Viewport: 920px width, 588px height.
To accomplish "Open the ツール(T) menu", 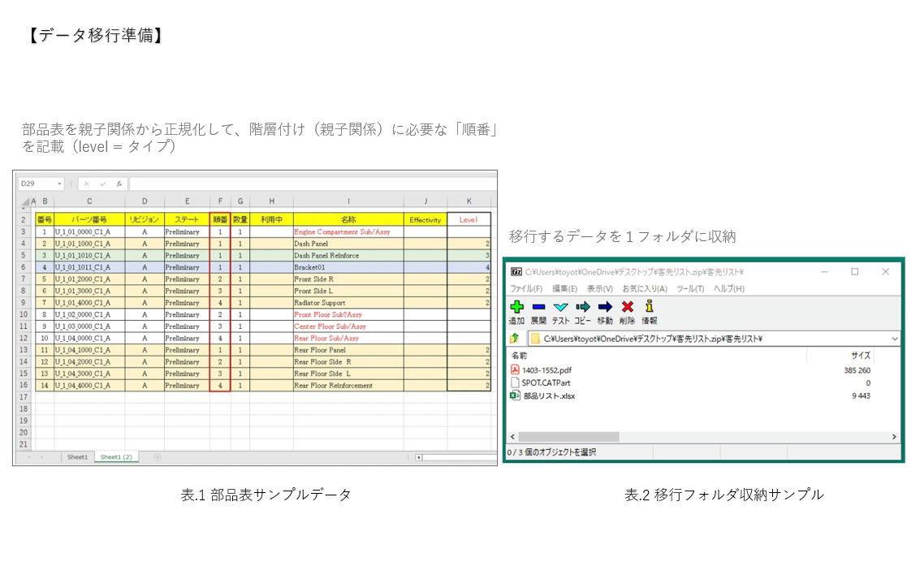I will point(690,288).
